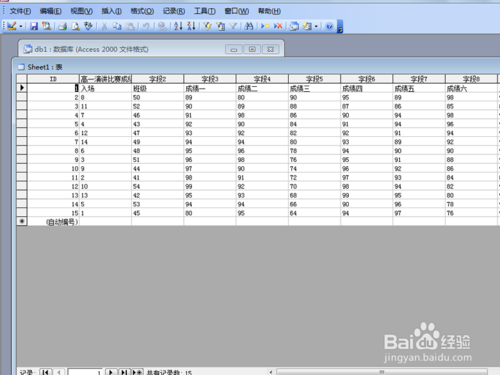This screenshot has height=375, width=500.
Task: Click the Filter By Selection icon
Action: click(x=207, y=26)
